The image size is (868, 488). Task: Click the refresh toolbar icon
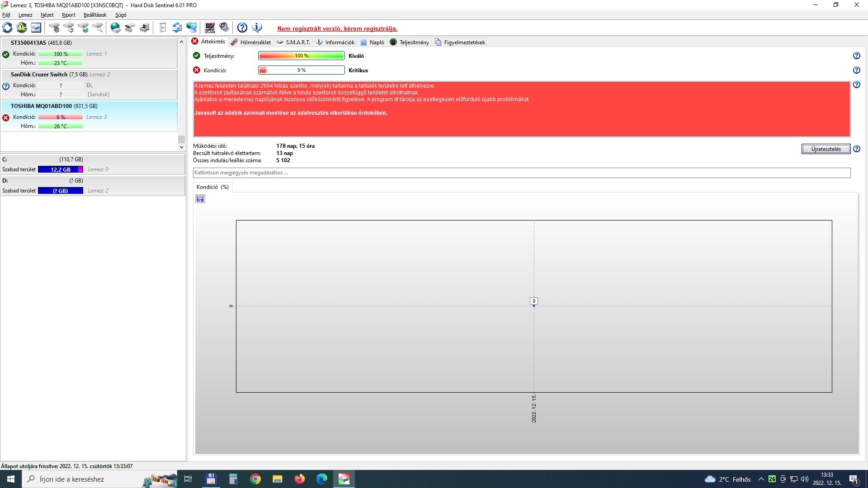click(7, 28)
